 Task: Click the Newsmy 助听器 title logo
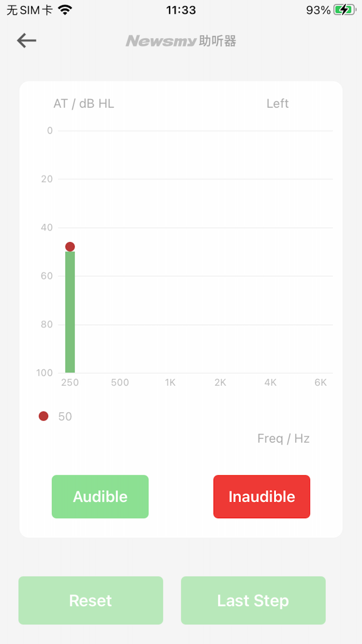point(181,41)
